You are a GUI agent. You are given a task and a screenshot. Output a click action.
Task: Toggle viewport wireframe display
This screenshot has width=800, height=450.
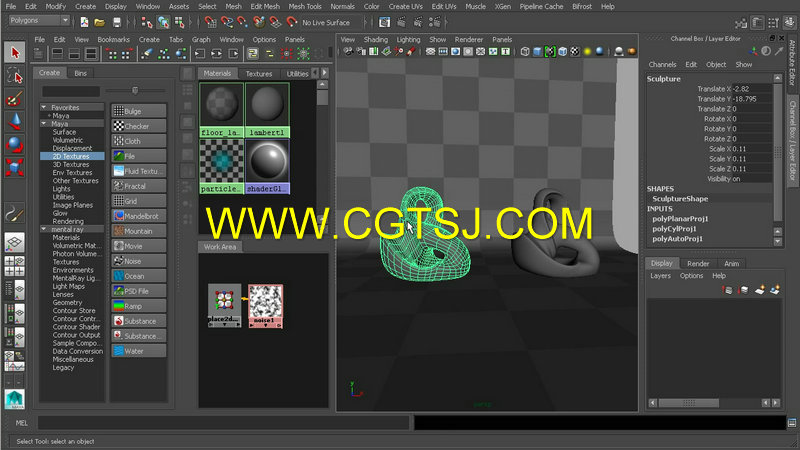[525, 52]
